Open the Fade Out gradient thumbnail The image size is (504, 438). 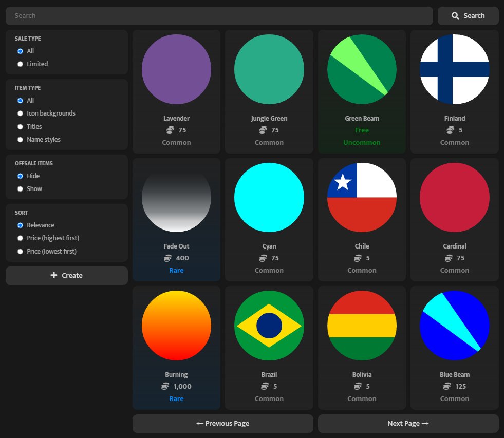click(176, 197)
